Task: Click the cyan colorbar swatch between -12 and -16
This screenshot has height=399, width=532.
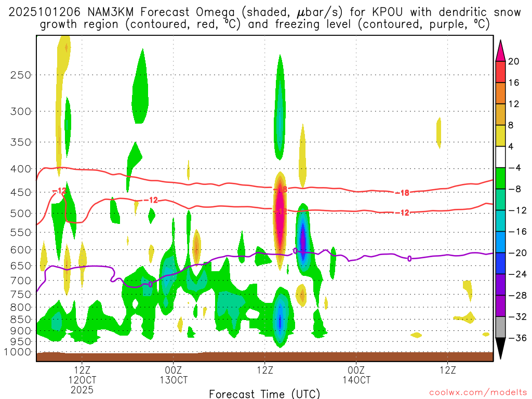Action: pos(500,221)
